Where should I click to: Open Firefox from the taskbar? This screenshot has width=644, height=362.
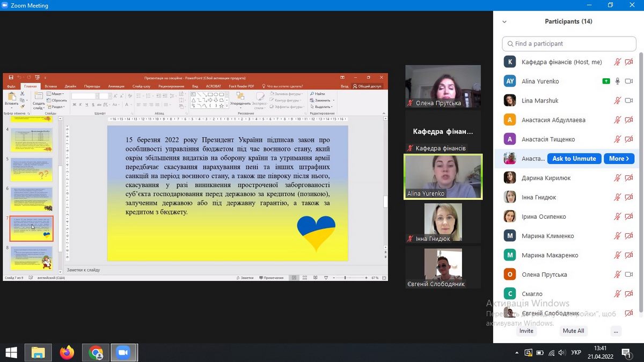pos(67,352)
